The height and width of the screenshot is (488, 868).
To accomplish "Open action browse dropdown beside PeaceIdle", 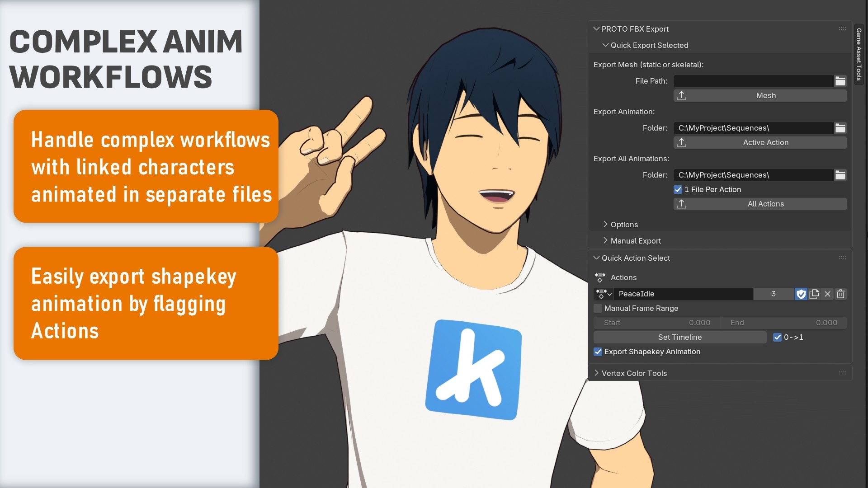I will click(604, 294).
